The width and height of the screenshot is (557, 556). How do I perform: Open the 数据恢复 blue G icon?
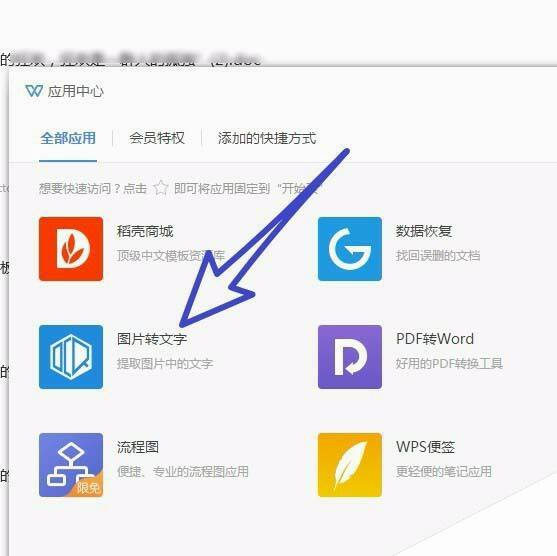350,249
